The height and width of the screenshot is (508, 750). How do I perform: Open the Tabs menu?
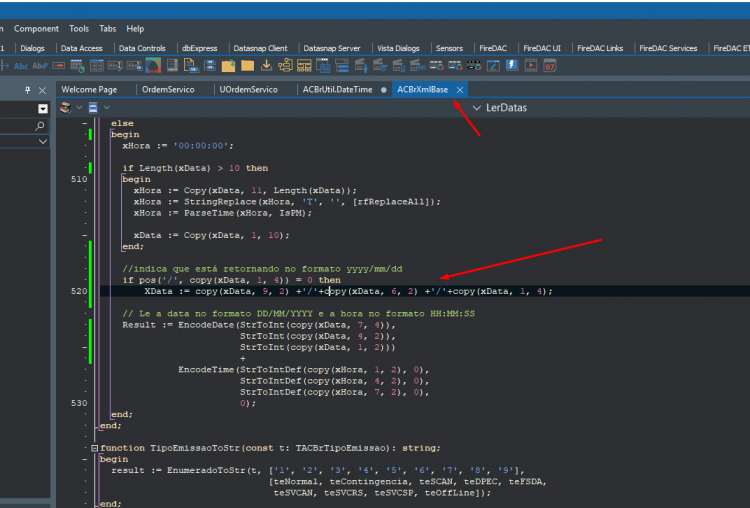click(x=108, y=29)
